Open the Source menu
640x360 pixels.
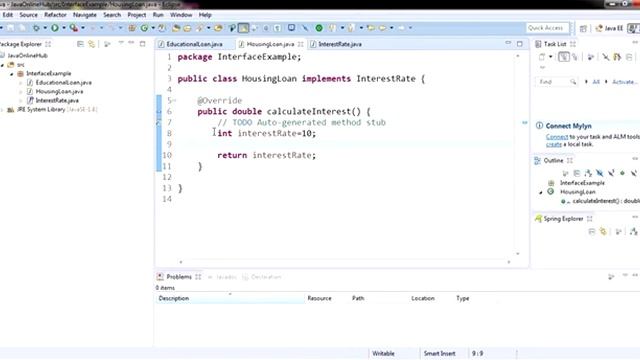click(x=29, y=15)
